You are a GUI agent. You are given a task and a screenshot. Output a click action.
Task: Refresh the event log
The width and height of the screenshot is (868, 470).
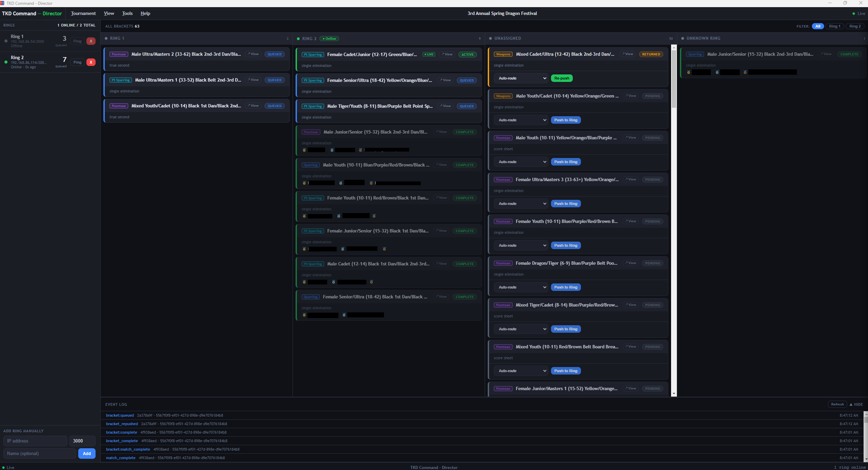837,404
